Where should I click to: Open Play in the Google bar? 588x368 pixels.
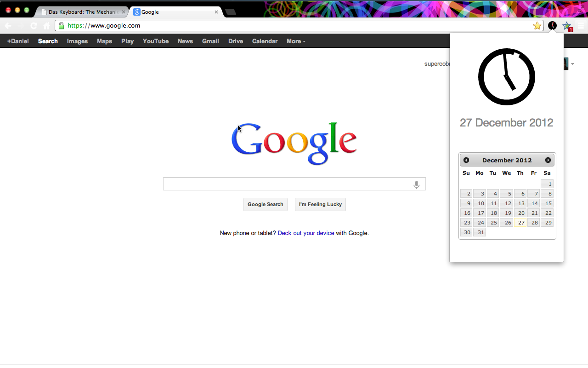tap(127, 41)
